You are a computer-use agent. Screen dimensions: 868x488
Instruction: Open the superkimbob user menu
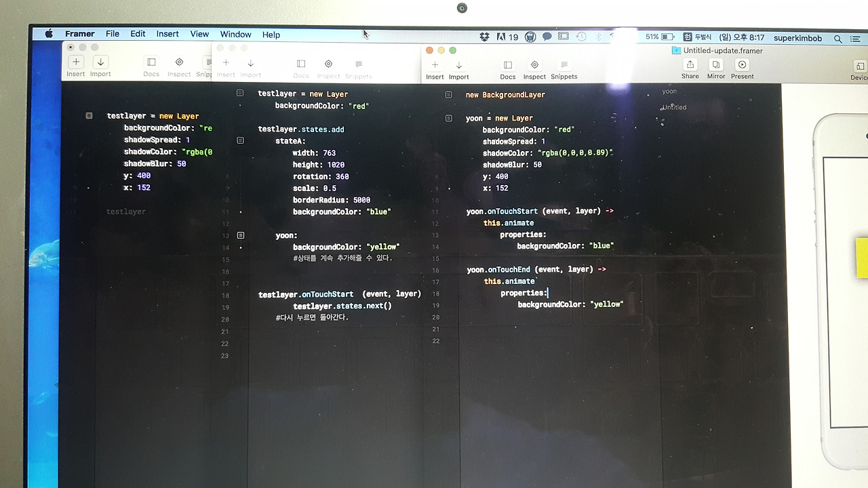coord(797,38)
